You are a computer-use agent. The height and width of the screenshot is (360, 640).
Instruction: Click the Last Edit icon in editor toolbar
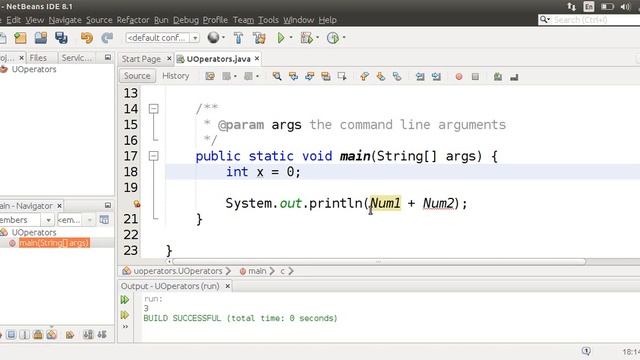point(210,76)
